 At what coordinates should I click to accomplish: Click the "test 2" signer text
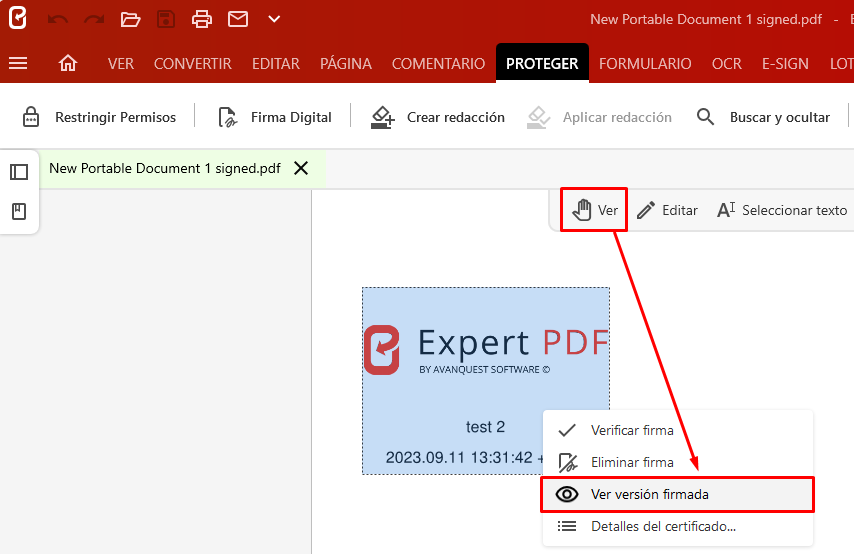click(485, 427)
